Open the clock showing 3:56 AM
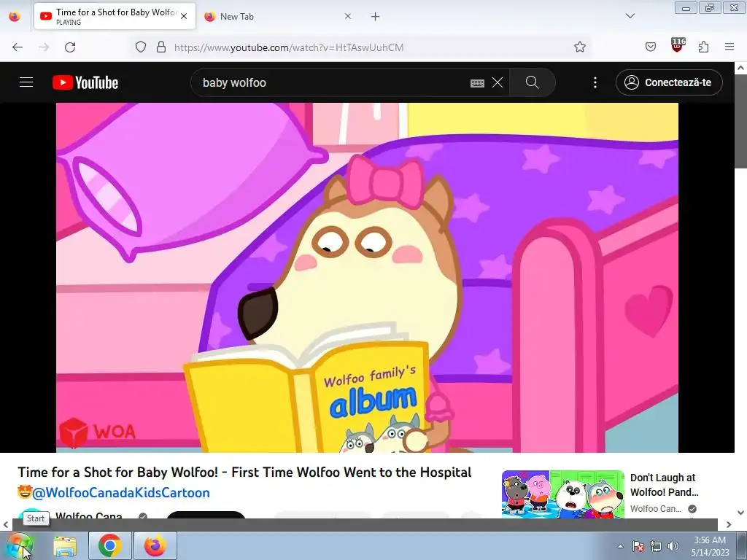Viewport: 747px width, 560px height. tap(710, 546)
